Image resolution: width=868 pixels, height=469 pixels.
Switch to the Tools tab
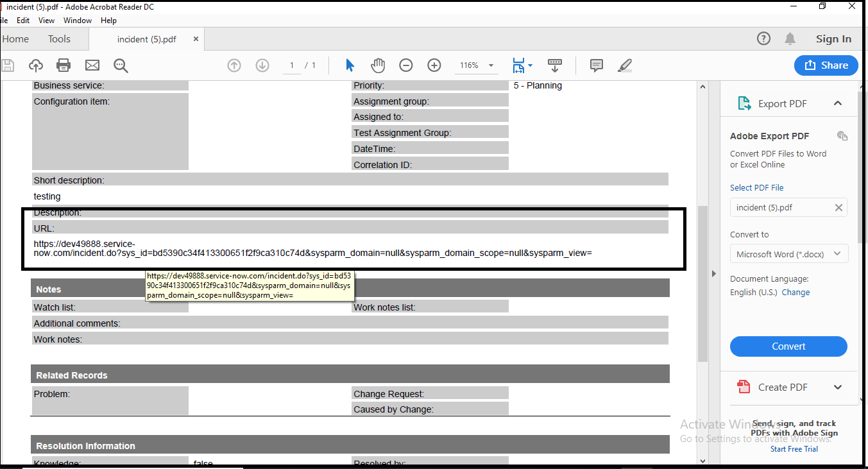pyautogui.click(x=59, y=39)
